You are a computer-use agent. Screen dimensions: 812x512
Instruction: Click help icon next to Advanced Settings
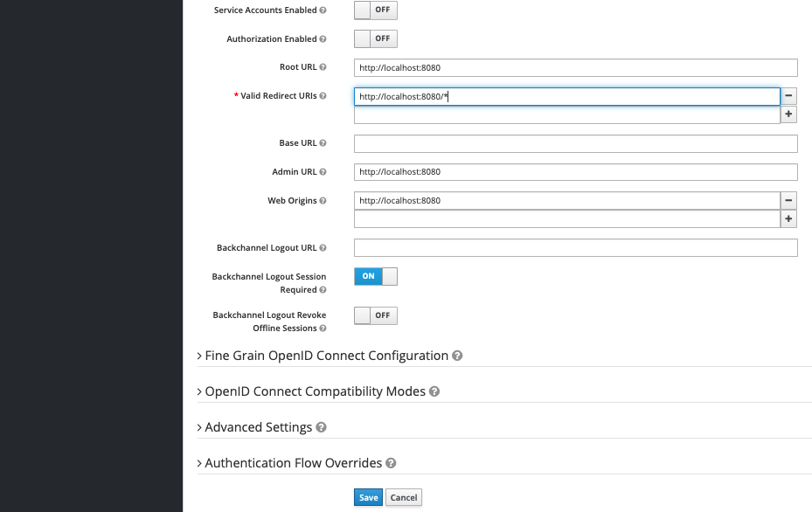321,428
